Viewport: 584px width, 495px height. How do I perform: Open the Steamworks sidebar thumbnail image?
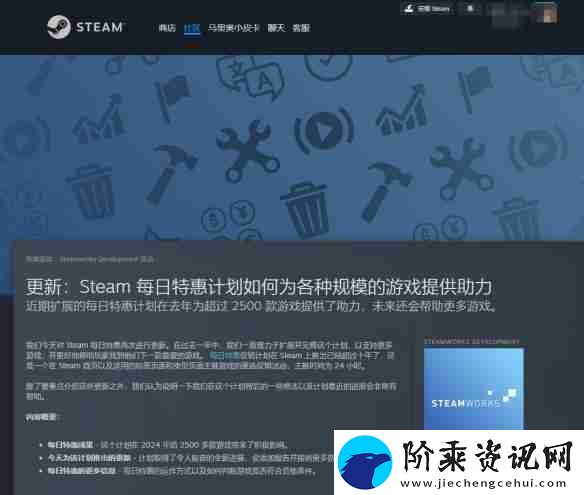(x=474, y=388)
